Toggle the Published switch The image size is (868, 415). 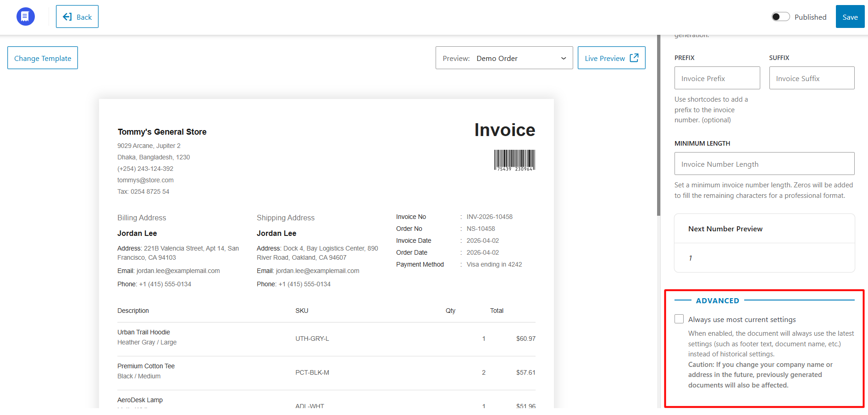coord(780,17)
